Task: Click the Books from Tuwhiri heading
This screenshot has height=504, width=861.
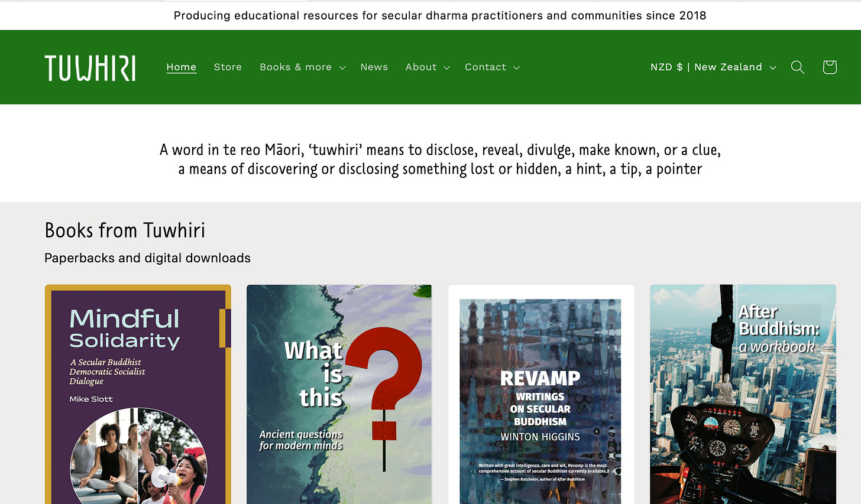Action: coord(125,230)
